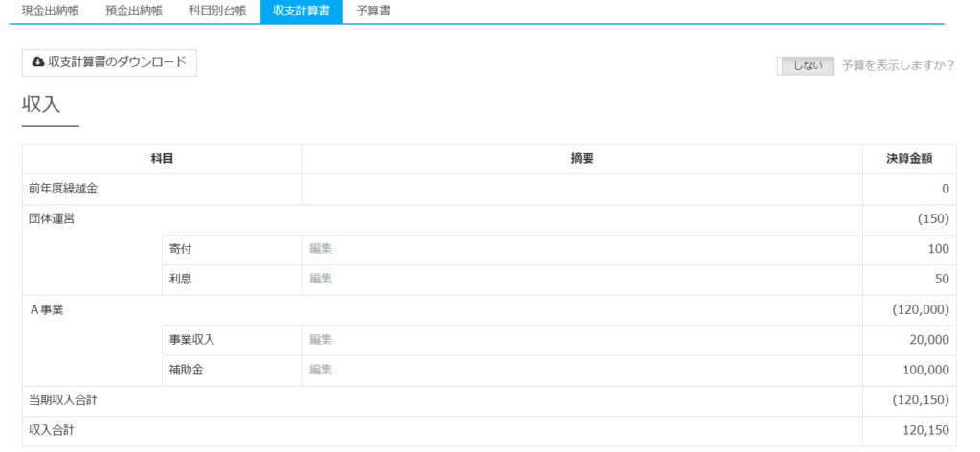Edit the summary for 事業収入 row

pos(320,339)
